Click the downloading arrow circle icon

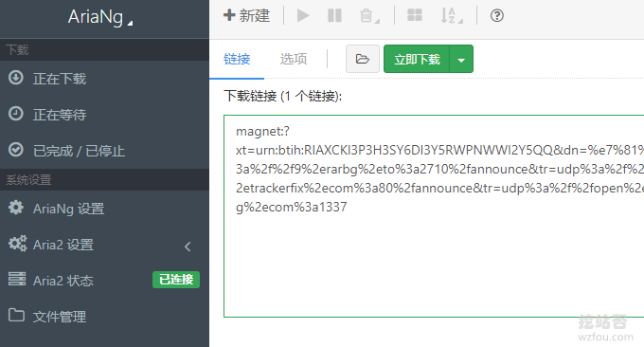(x=16, y=78)
